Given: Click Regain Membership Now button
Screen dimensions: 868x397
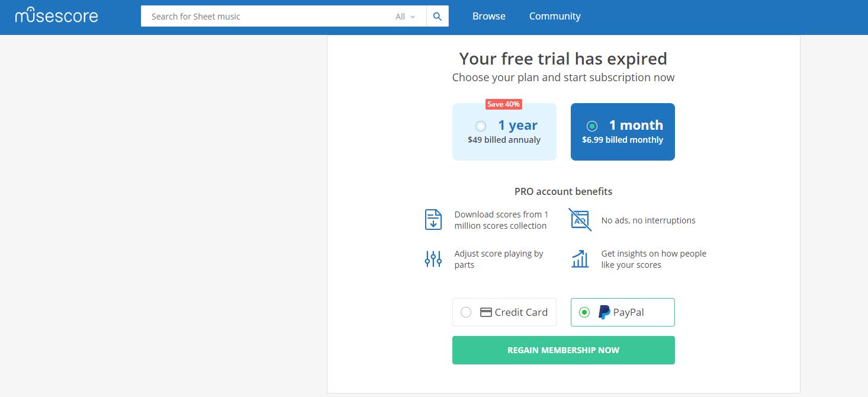Looking at the screenshot, I should coord(564,350).
